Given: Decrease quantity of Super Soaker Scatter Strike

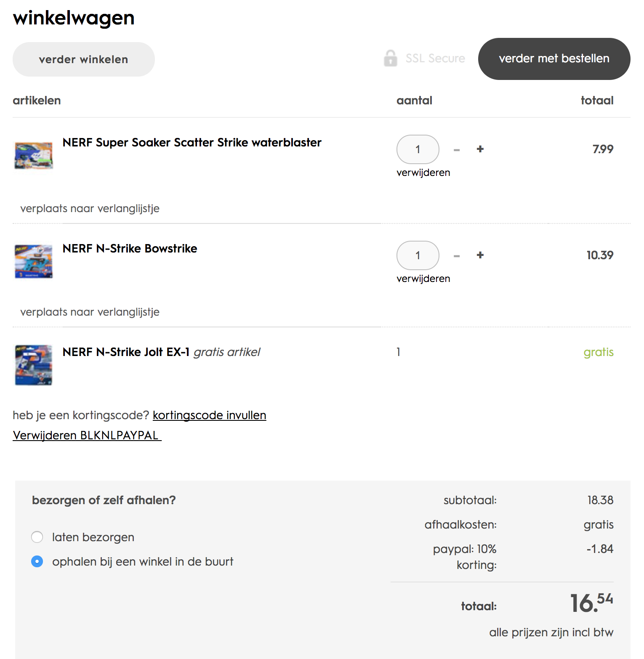Looking at the screenshot, I should coord(457,150).
